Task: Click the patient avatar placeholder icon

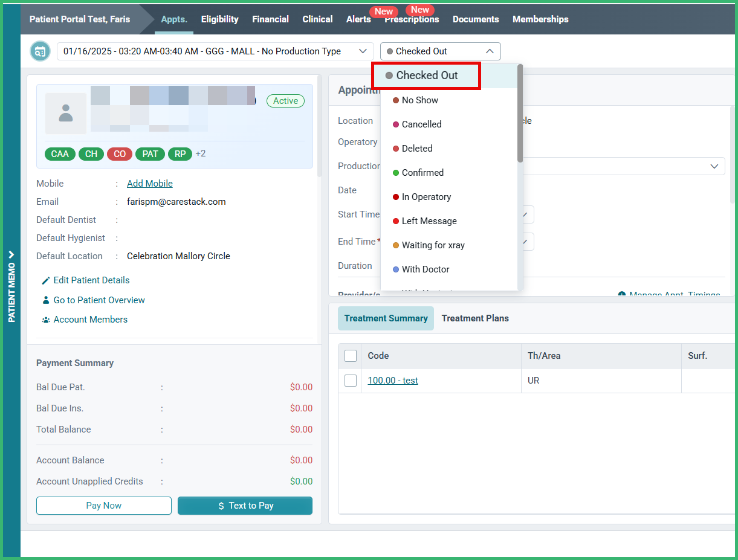Action: pos(65,114)
